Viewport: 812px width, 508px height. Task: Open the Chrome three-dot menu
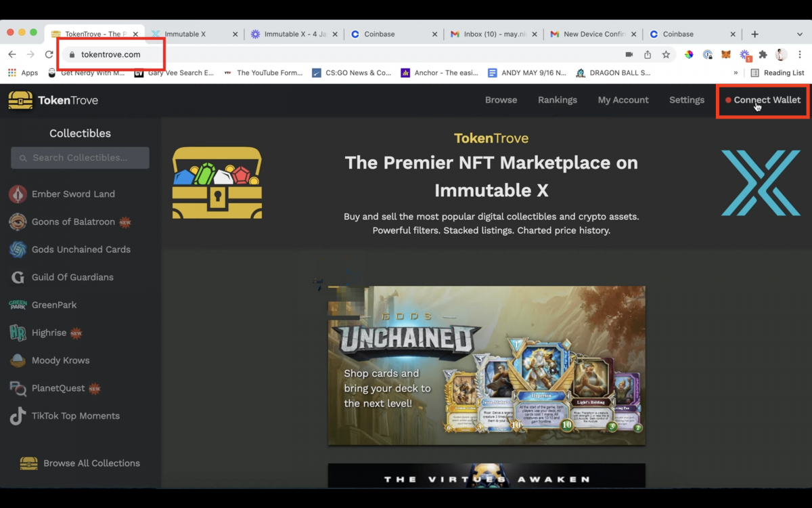pos(799,54)
